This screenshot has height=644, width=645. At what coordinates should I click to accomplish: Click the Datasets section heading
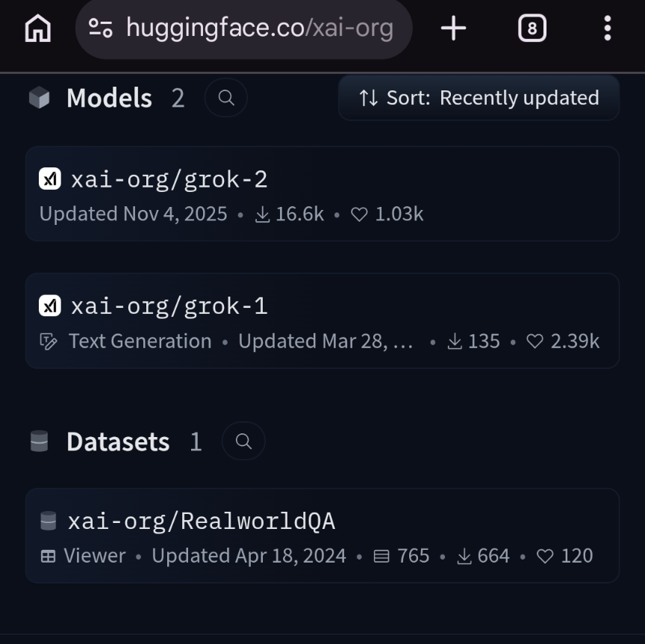[x=118, y=442]
